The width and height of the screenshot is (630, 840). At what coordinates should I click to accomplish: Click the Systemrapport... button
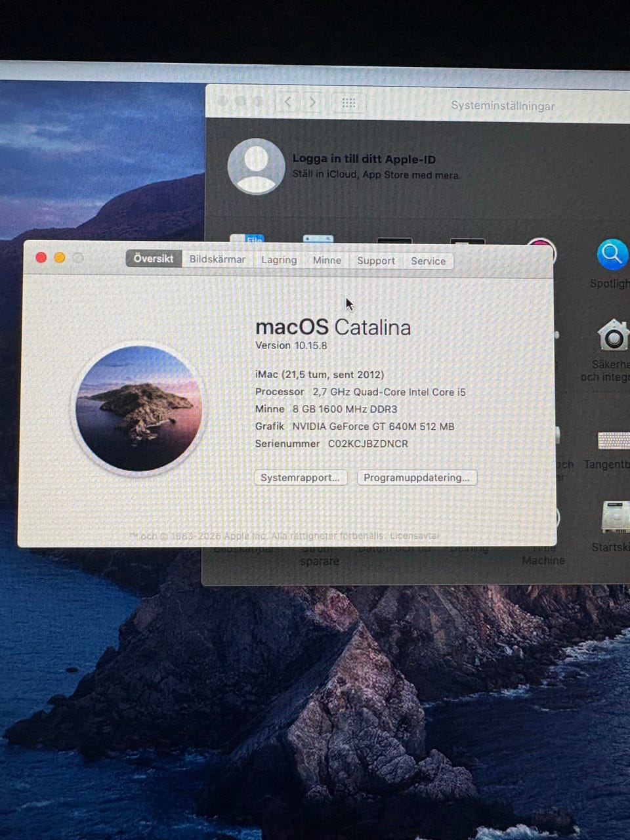pos(300,477)
